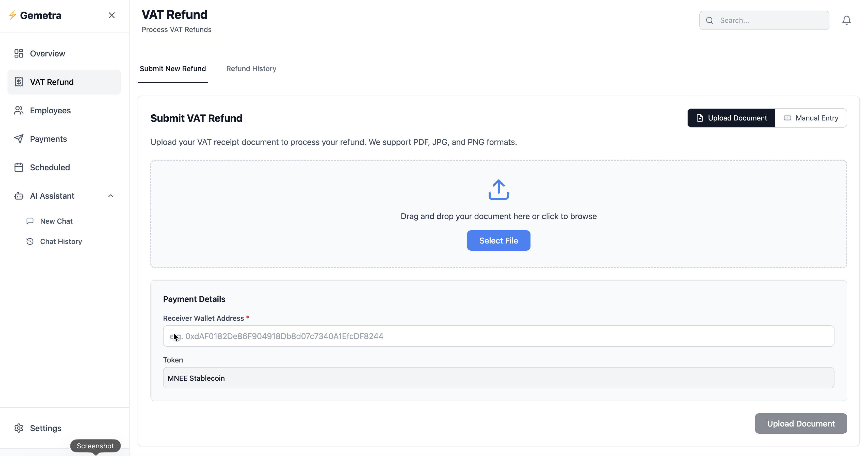Open the Token MNEE Stablecoin field
Viewport: 868px width, 456px height.
[x=498, y=378]
